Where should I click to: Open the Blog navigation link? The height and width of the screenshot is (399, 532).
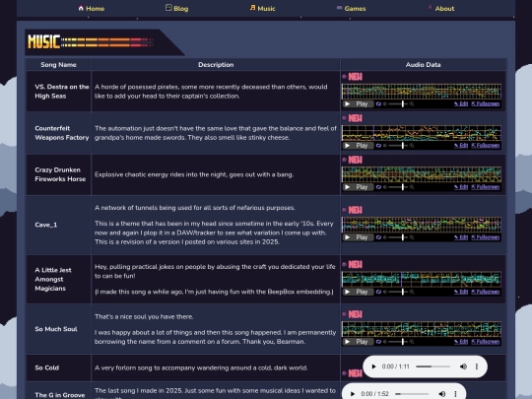point(176,9)
